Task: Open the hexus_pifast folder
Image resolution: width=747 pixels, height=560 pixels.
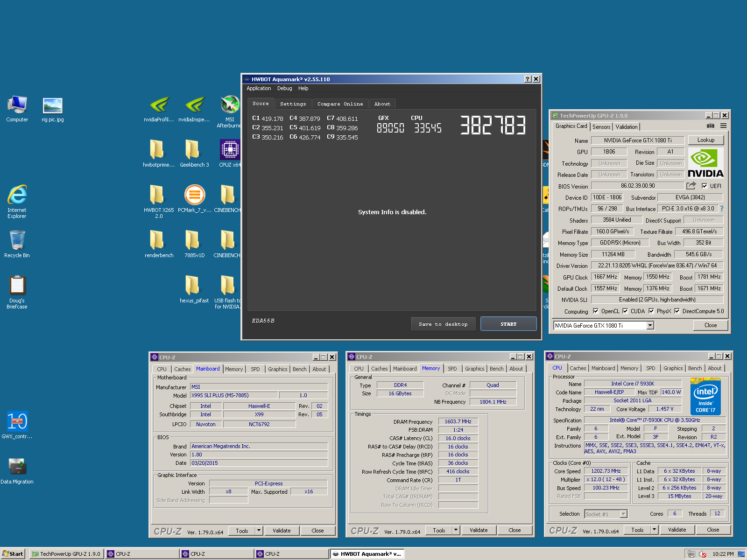Action: [x=194, y=289]
